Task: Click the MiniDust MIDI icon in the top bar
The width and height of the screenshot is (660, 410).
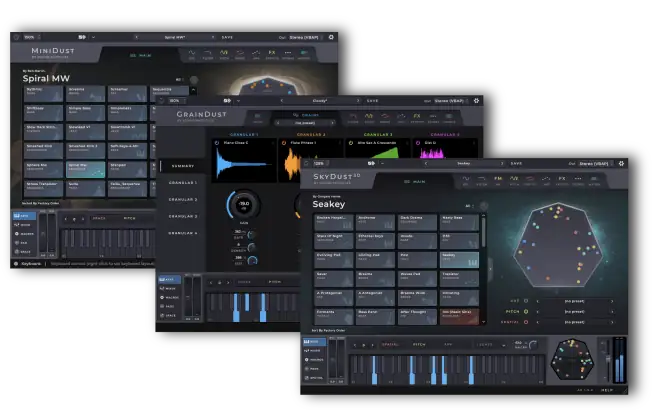Action: [x=82, y=37]
